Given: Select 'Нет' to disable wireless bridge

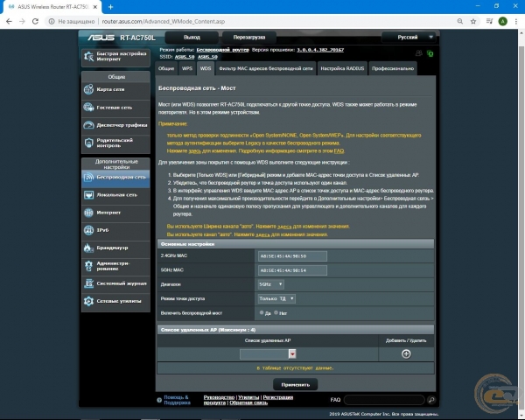Looking at the screenshot, I should (x=275, y=312).
